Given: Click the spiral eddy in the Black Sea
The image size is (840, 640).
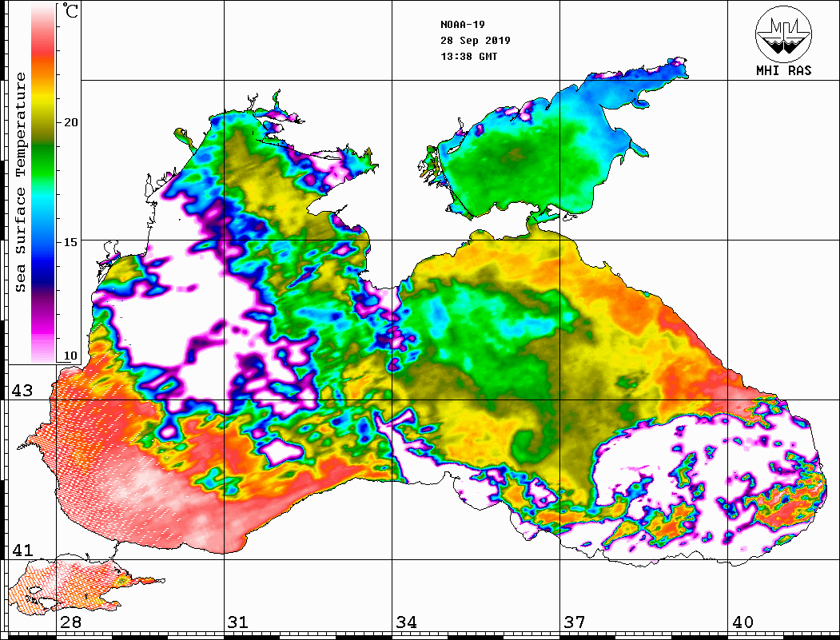Looking at the screenshot, I should coord(527,442).
